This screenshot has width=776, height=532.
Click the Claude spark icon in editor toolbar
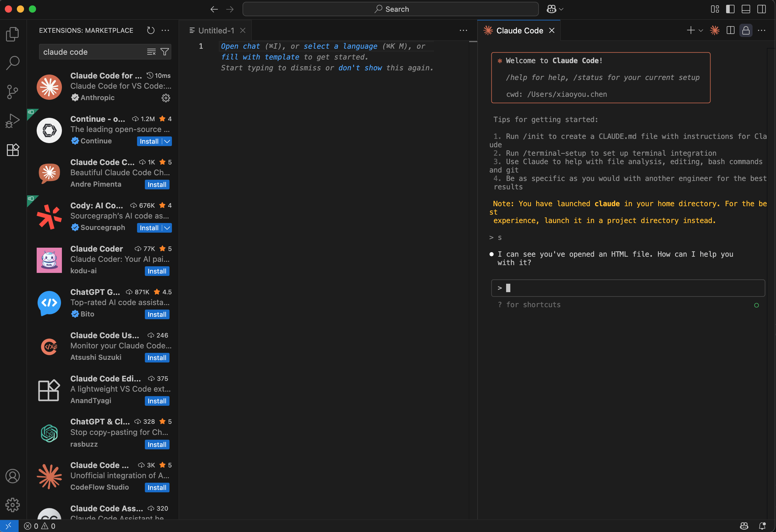[x=715, y=30]
